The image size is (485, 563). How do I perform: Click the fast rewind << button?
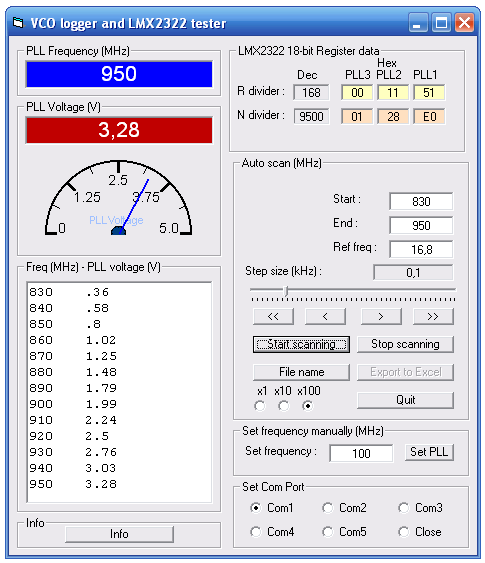(x=273, y=317)
